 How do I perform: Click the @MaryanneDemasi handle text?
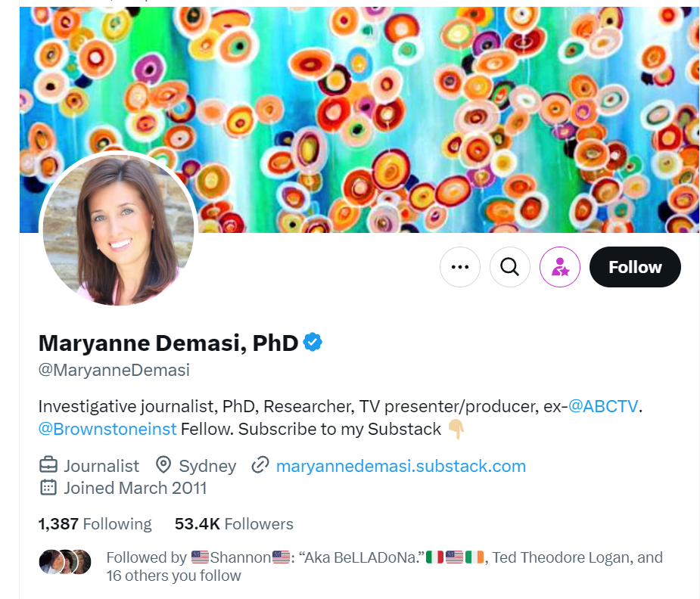click(x=114, y=370)
